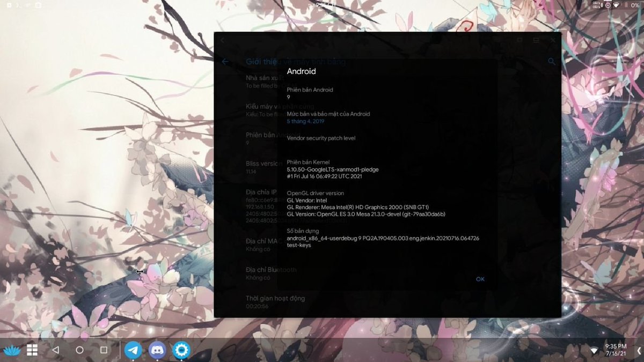Tap the circle Home navigation button

point(79,350)
